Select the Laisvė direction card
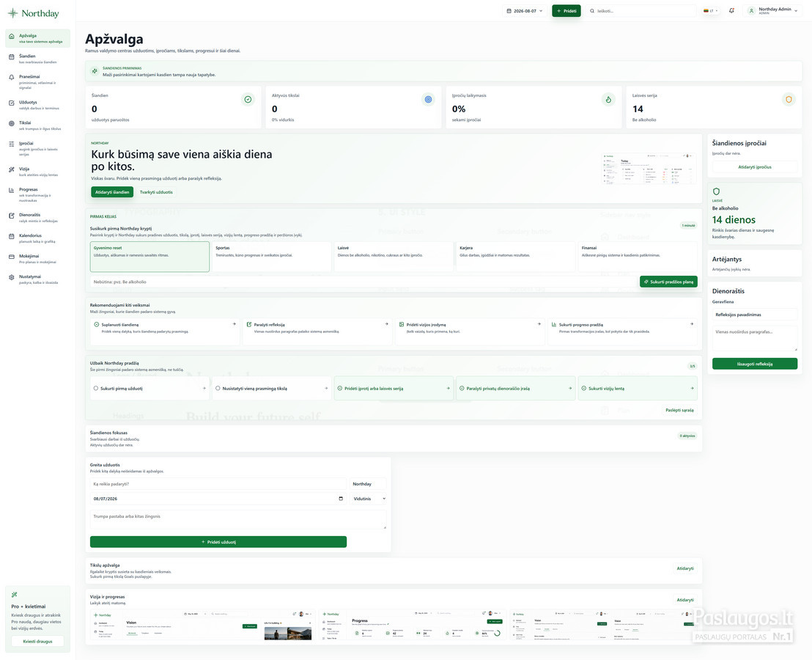Image resolution: width=812 pixels, height=660 pixels. (x=394, y=257)
